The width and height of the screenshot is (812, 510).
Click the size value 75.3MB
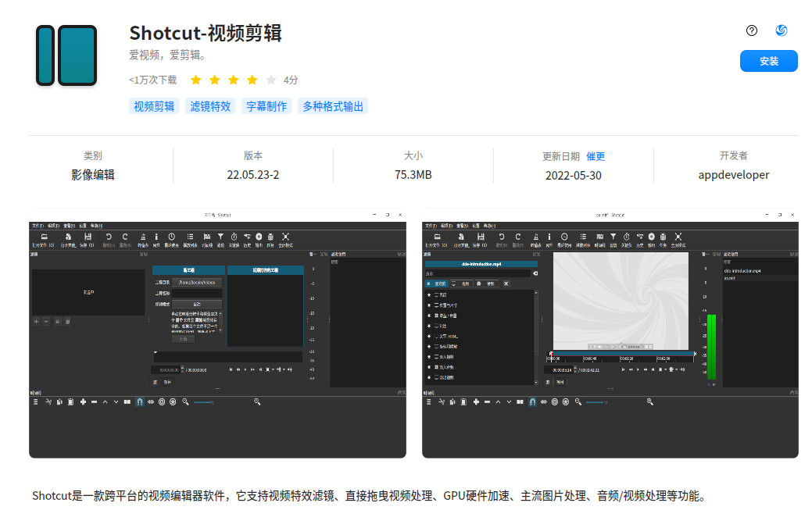[413, 175]
